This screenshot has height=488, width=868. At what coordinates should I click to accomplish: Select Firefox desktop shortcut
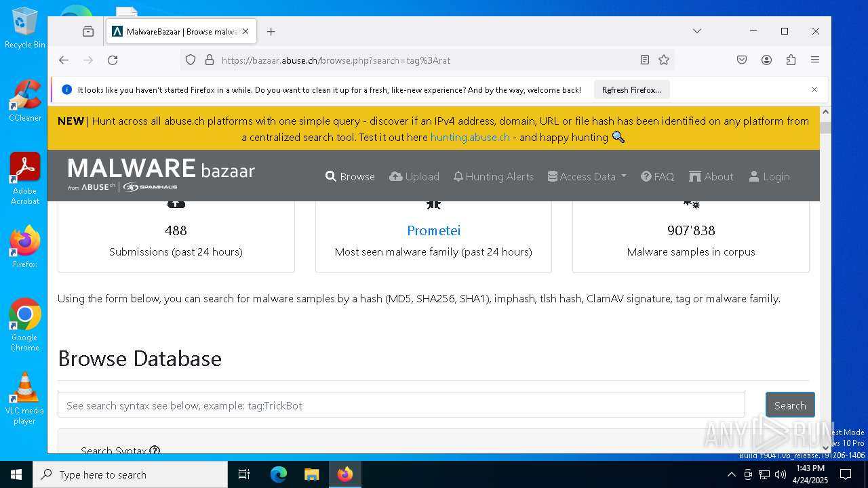[24, 247]
